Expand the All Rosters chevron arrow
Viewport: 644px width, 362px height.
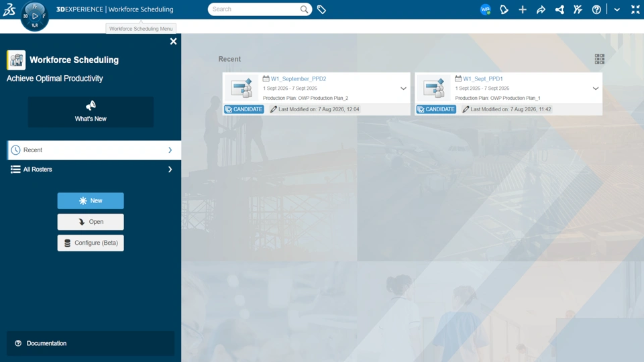tap(170, 170)
